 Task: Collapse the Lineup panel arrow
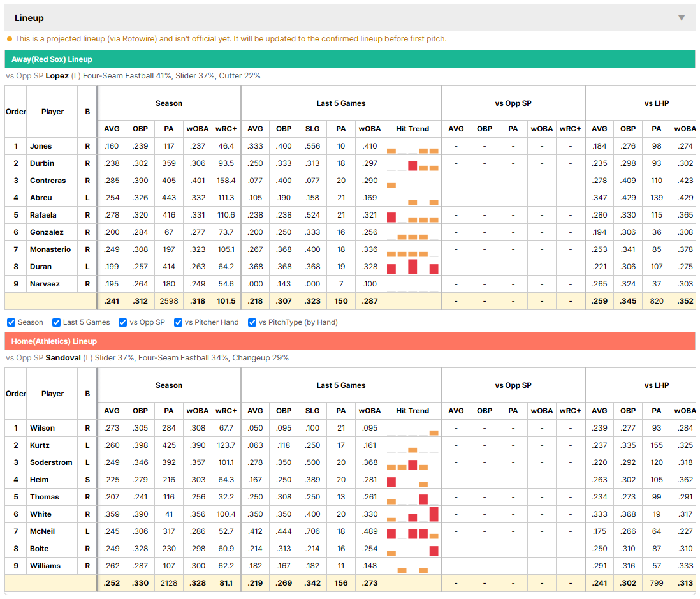(x=682, y=18)
